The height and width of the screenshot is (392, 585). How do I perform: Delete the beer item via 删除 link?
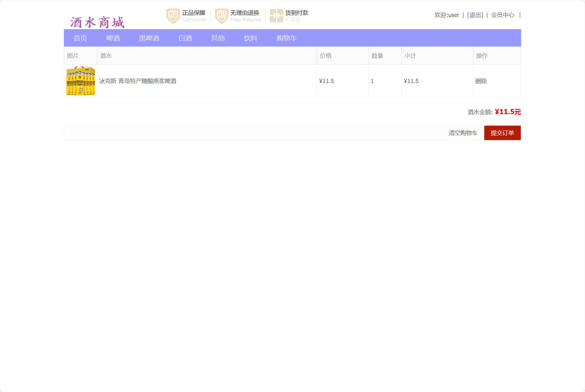[481, 81]
